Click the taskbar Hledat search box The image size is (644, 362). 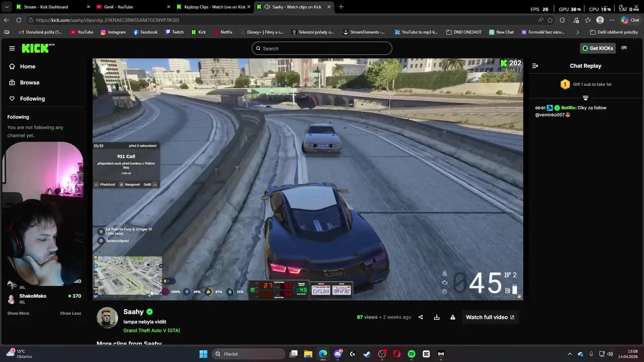pyautogui.click(x=249, y=354)
